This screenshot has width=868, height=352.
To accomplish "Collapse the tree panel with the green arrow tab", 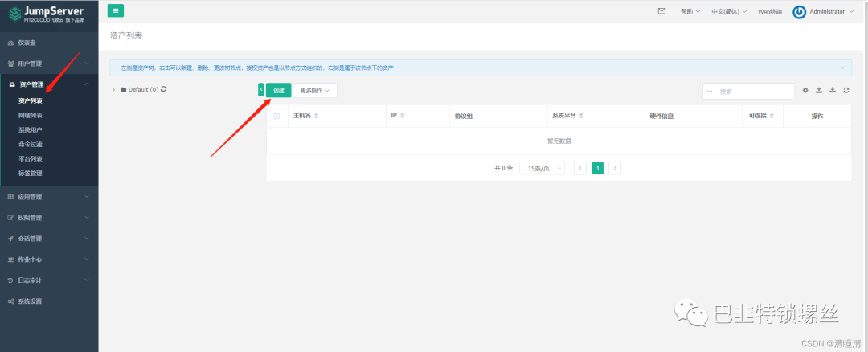I will click(x=260, y=90).
